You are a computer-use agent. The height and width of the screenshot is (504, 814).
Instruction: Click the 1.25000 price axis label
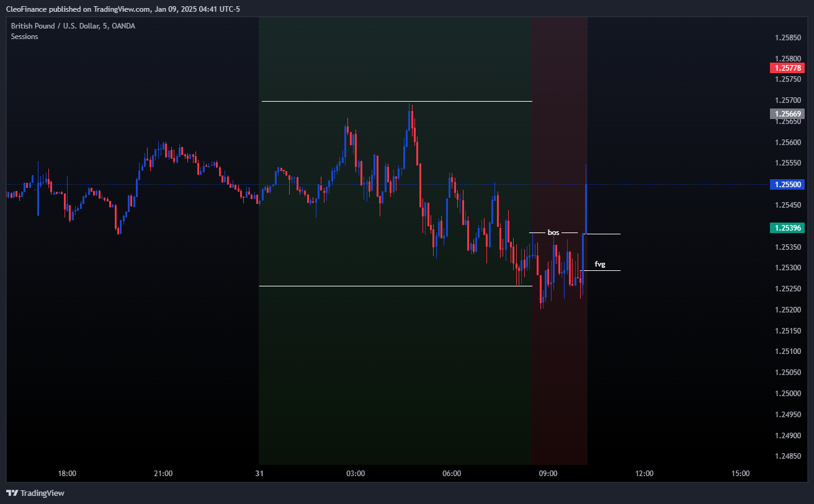pos(787,394)
